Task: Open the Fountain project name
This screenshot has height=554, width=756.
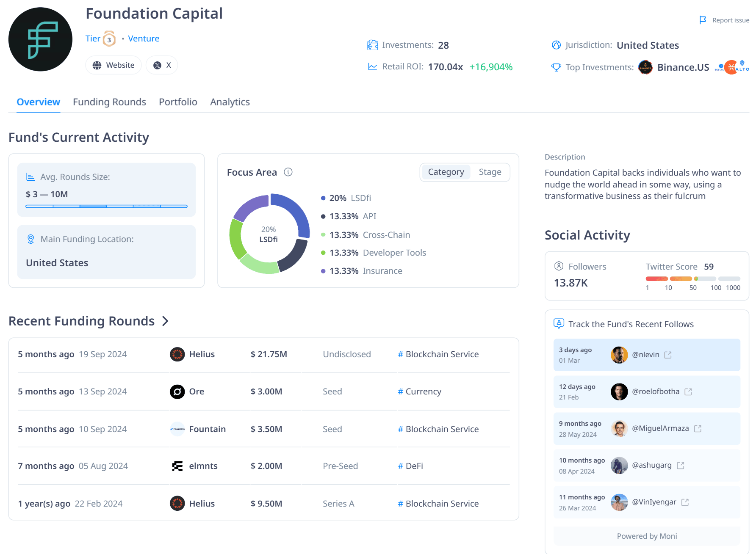Action: coord(208,429)
